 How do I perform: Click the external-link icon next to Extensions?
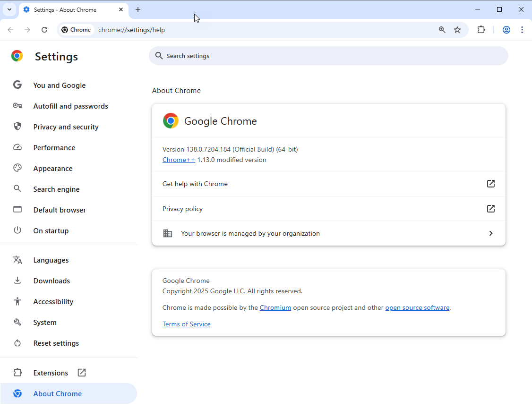pos(82,373)
